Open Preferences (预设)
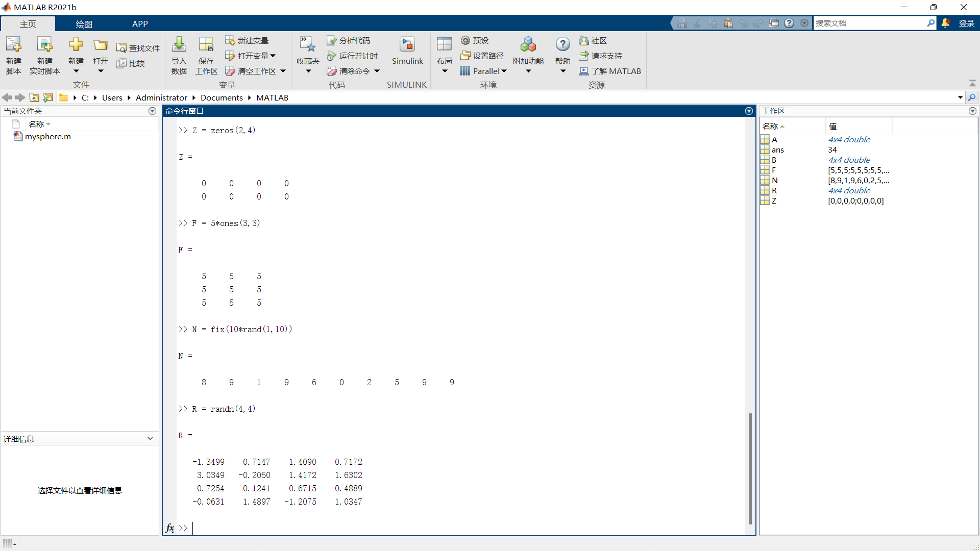 [475, 40]
